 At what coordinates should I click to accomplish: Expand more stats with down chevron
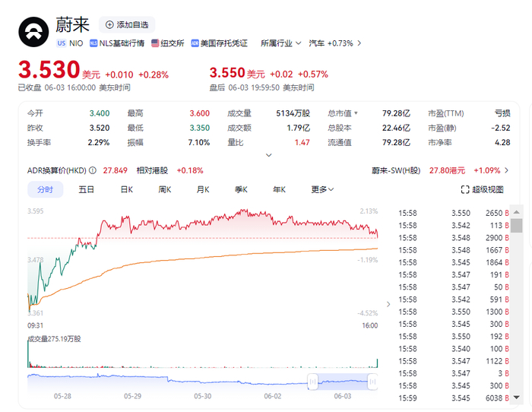269,155
